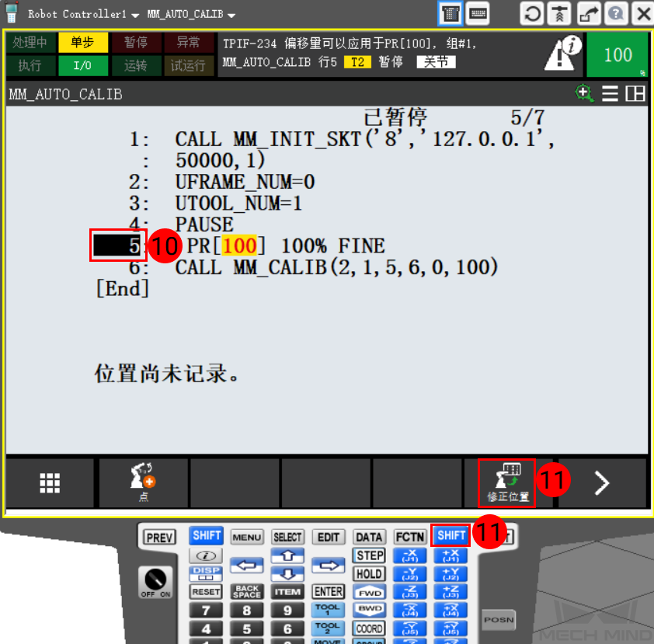The image size is (654, 644).
Task: Click the -Y (J5) jog key
Action: coord(409,628)
